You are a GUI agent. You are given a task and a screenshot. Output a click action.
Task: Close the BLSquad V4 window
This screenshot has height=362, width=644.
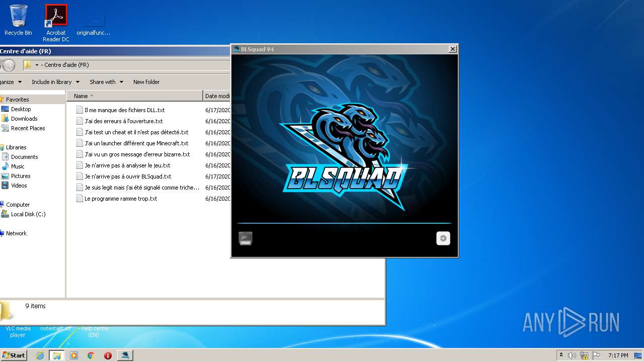pos(452,49)
